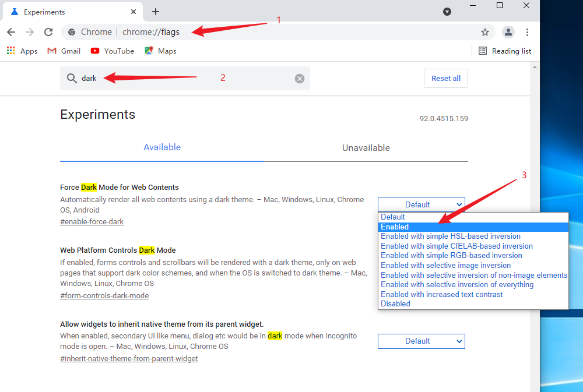Click the Allow widgets to inherit native theme title
Screen dimensions: 583x392
coord(161,324)
